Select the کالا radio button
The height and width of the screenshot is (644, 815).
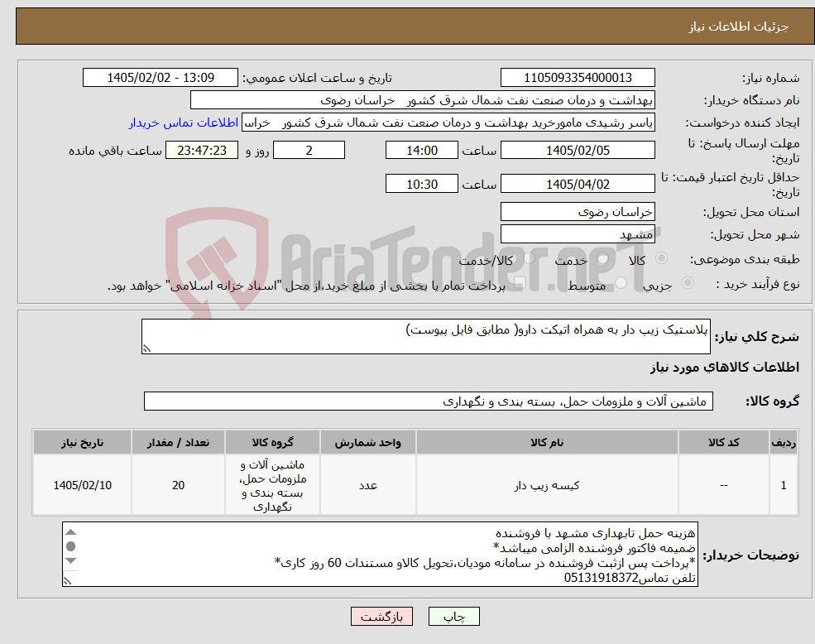click(x=662, y=258)
